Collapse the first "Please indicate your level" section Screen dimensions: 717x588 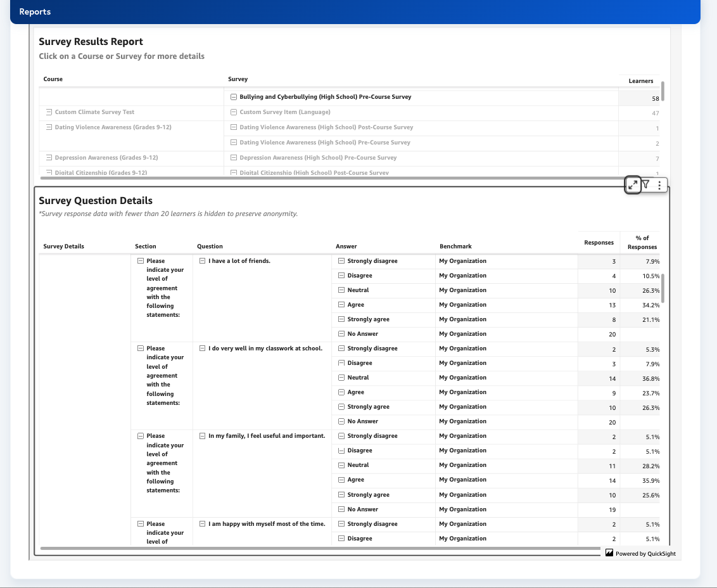point(140,260)
